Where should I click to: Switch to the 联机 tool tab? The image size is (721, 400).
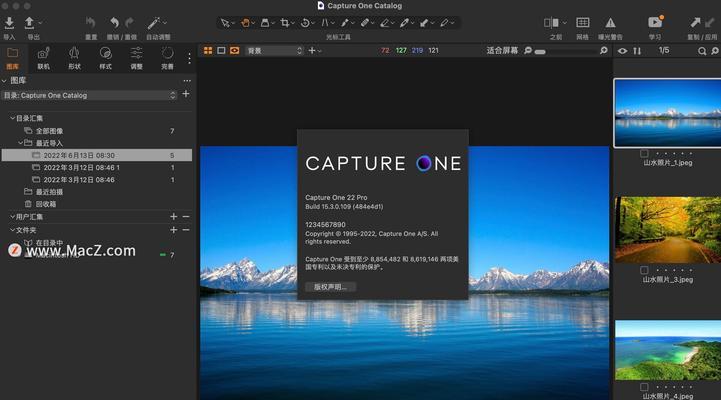point(43,58)
